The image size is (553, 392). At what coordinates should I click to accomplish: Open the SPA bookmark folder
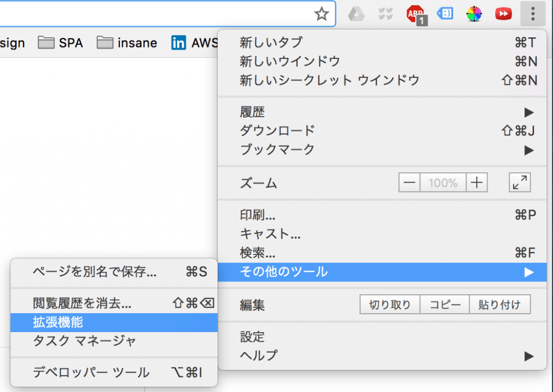tap(60, 43)
